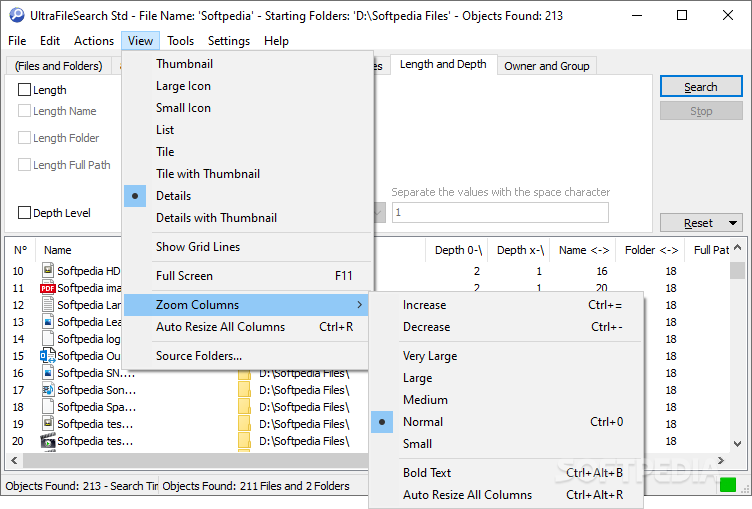Switch to the Owner and Group tab

coord(547,66)
